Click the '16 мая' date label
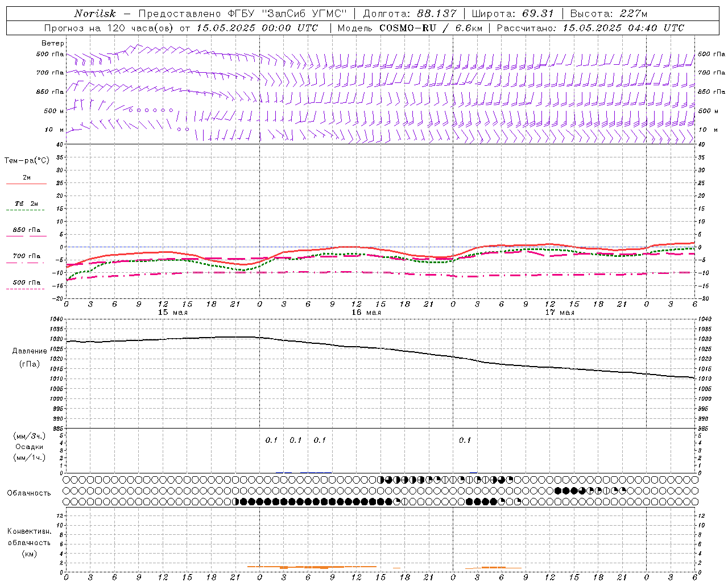The image size is (728, 582). (x=366, y=313)
